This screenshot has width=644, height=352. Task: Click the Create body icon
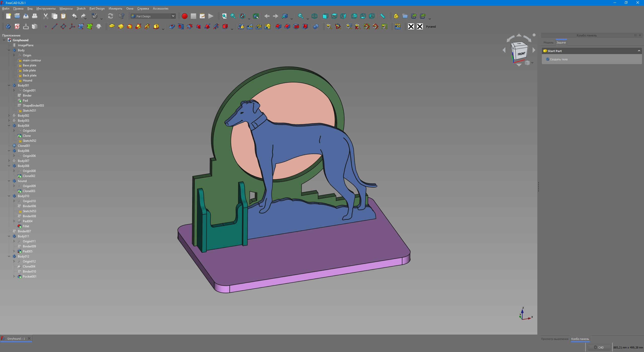8,26
